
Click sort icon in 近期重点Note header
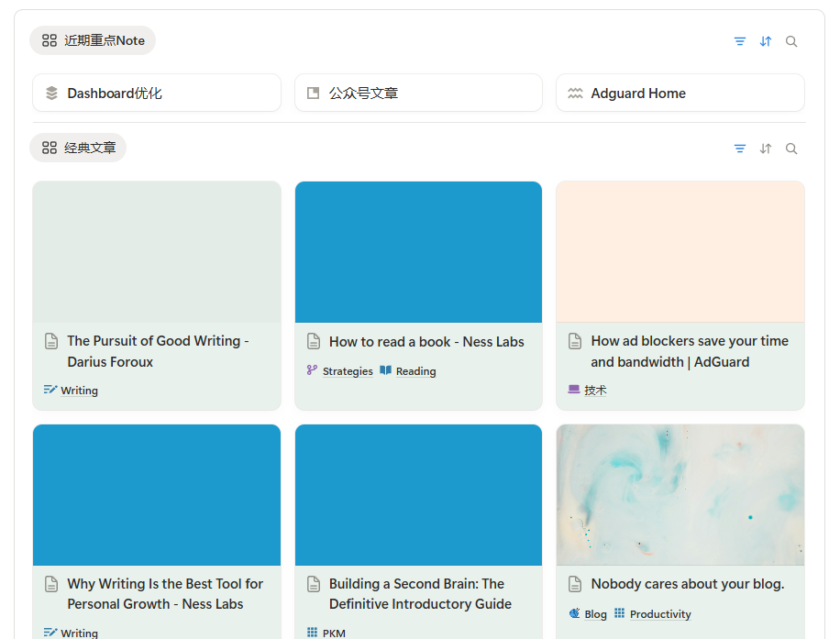pos(766,41)
